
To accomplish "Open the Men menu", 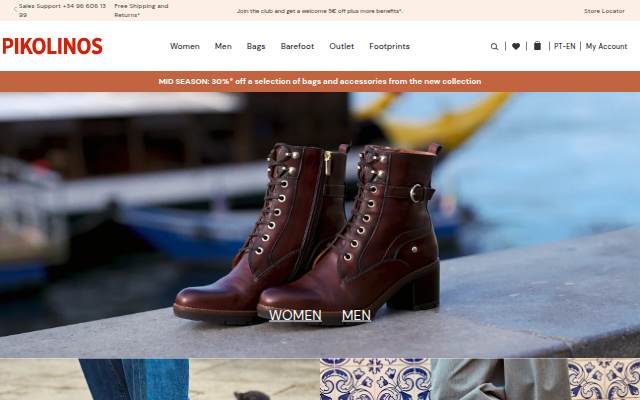I will pos(223,47).
